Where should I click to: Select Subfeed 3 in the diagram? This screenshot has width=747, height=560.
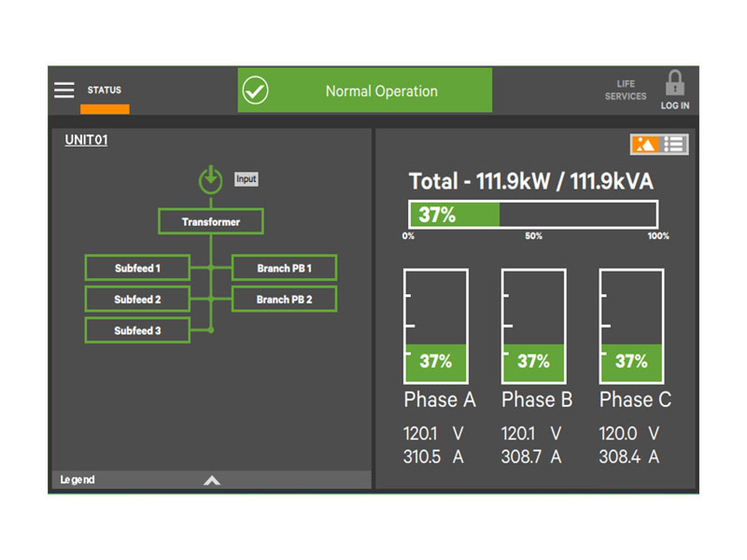137,330
